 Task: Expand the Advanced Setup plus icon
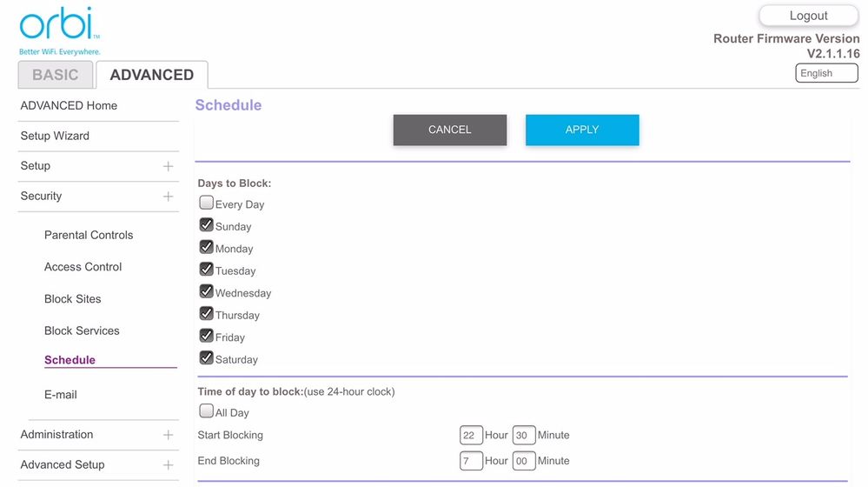coord(168,465)
